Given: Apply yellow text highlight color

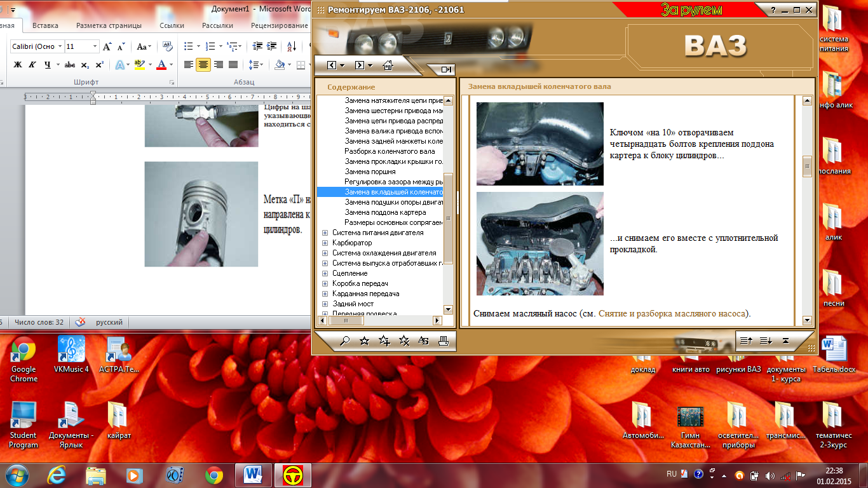Looking at the screenshot, I should click(x=139, y=65).
